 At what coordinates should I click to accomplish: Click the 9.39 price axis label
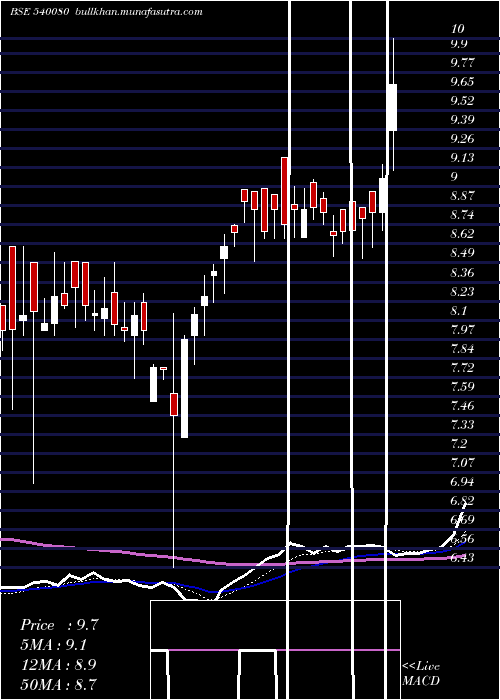point(462,120)
